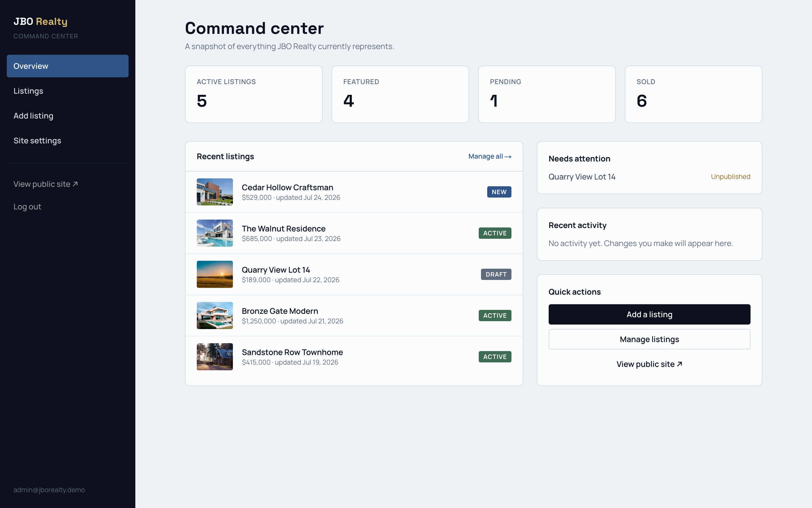Click the $189,000 updated Jul 22 line
The height and width of the screenshot is (508, 812).
pyautogui.click(x=291, y=280)
